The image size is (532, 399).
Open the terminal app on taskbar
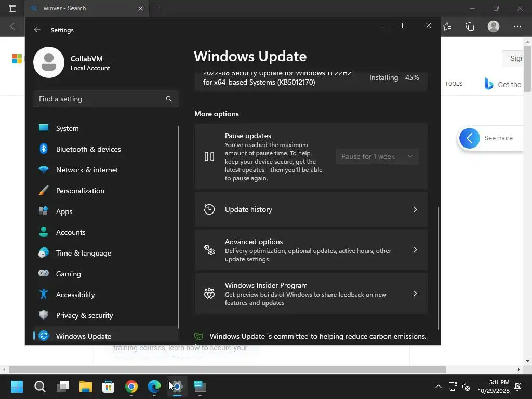coord(200,387)
